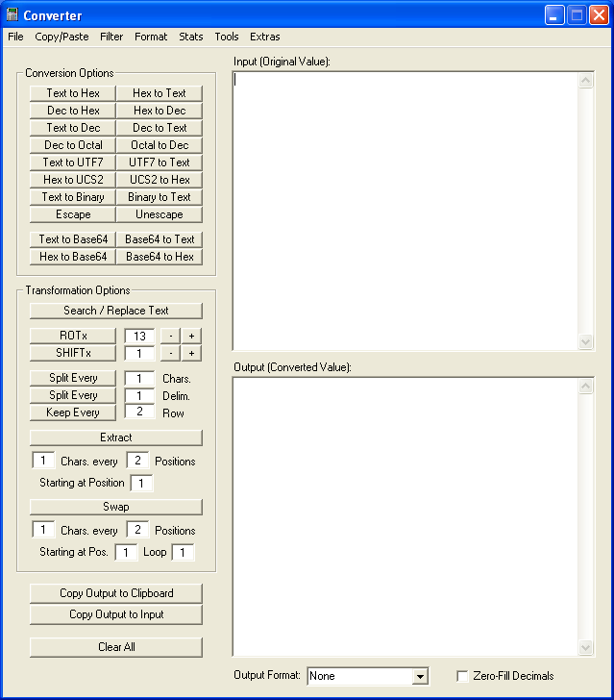This screenshot has width=614, height=700.
Task: Click the SHIFTx minus button
Action: click(169, 354)
